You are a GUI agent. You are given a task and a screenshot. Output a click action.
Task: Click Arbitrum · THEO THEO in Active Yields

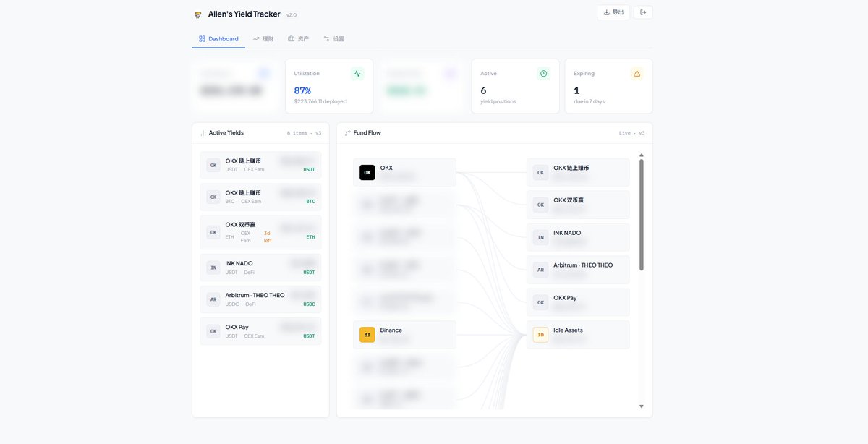(255, 295)
